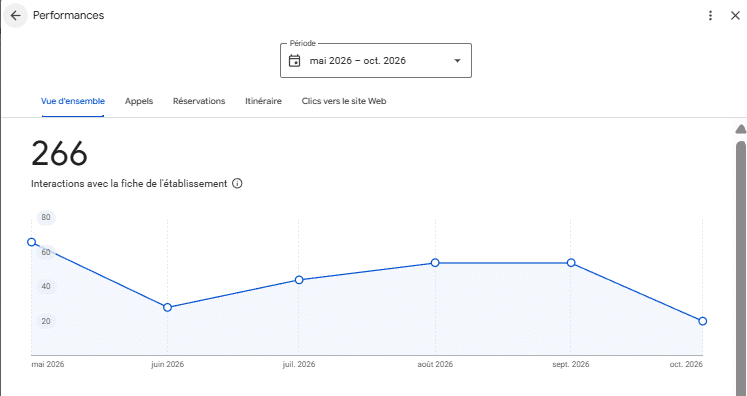747x396 pixels.
Task: Click the juil. 2026 data point on chart
Action: (299, 280)
